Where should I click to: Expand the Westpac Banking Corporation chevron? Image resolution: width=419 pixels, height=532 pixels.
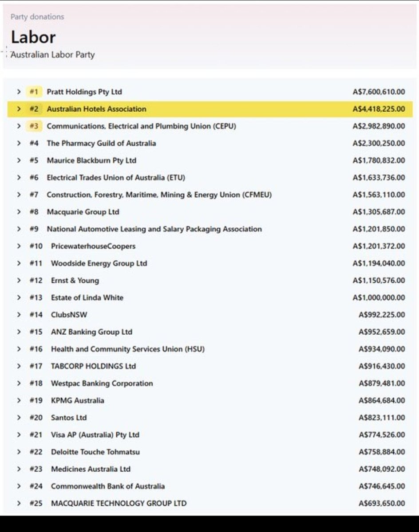point(19,383)
